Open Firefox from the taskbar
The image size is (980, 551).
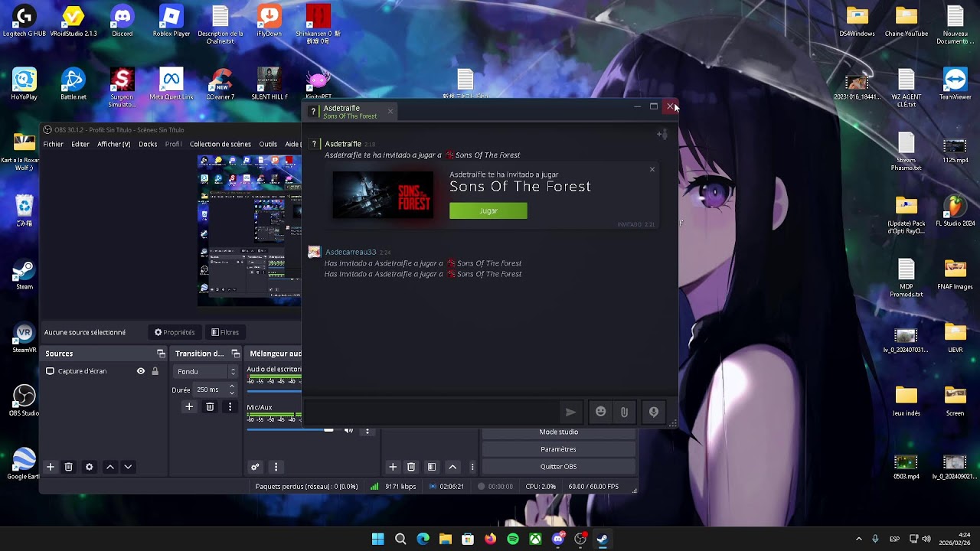pyautogui.click(x=490, y=539)
